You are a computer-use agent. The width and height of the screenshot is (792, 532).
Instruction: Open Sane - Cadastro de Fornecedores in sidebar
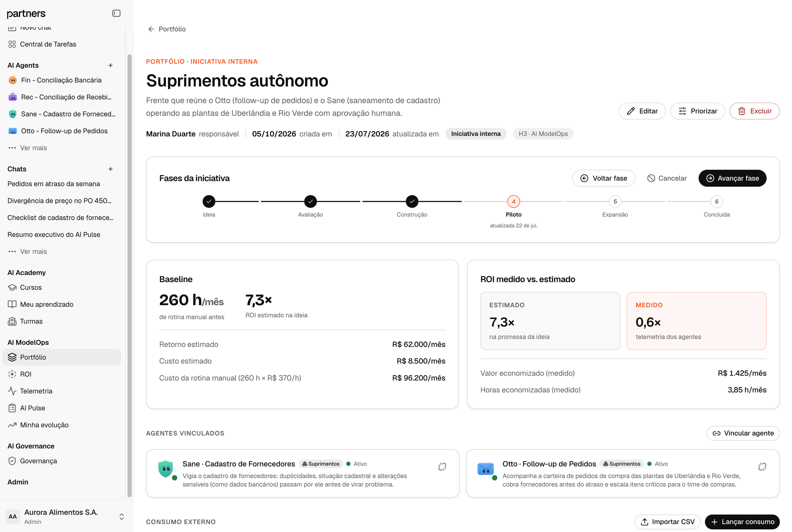click(x=61, y=114)
